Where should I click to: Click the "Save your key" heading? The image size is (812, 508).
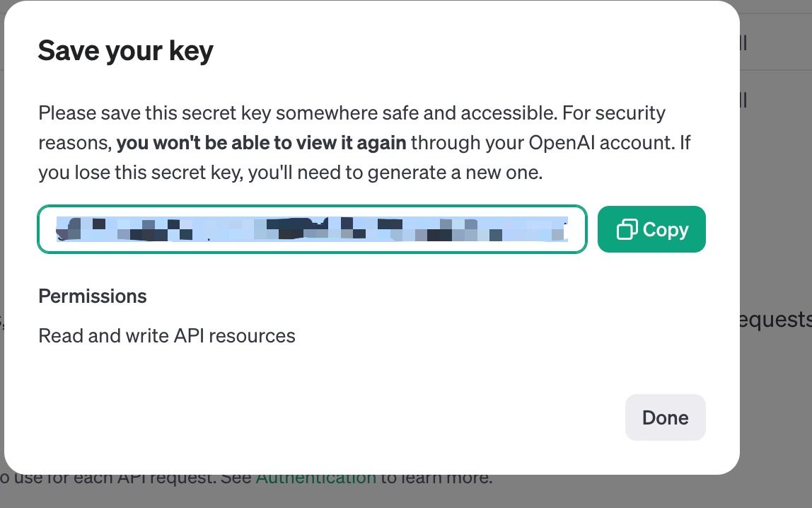click(x=125, y=51)
